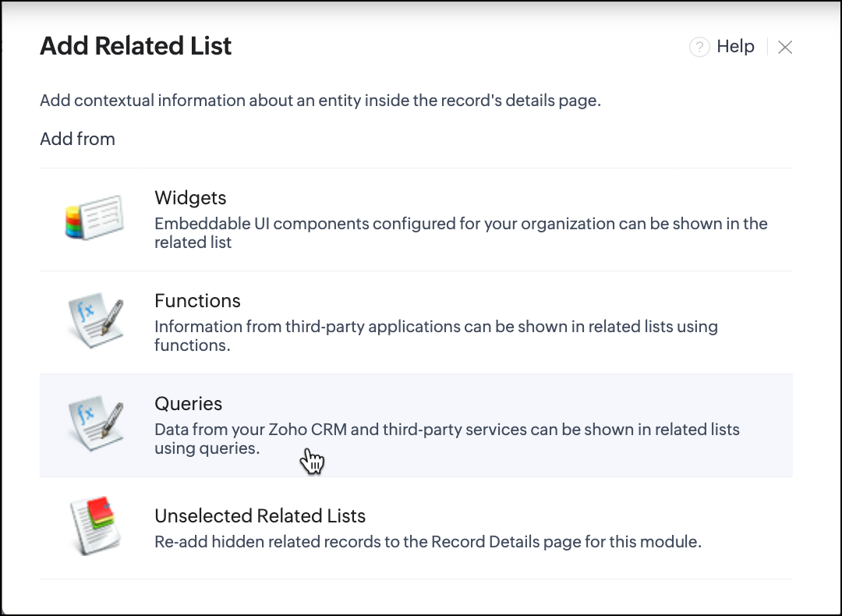Click the Add Related List heading
Viewport: 842px width, 616px height.
pos(136,47)
